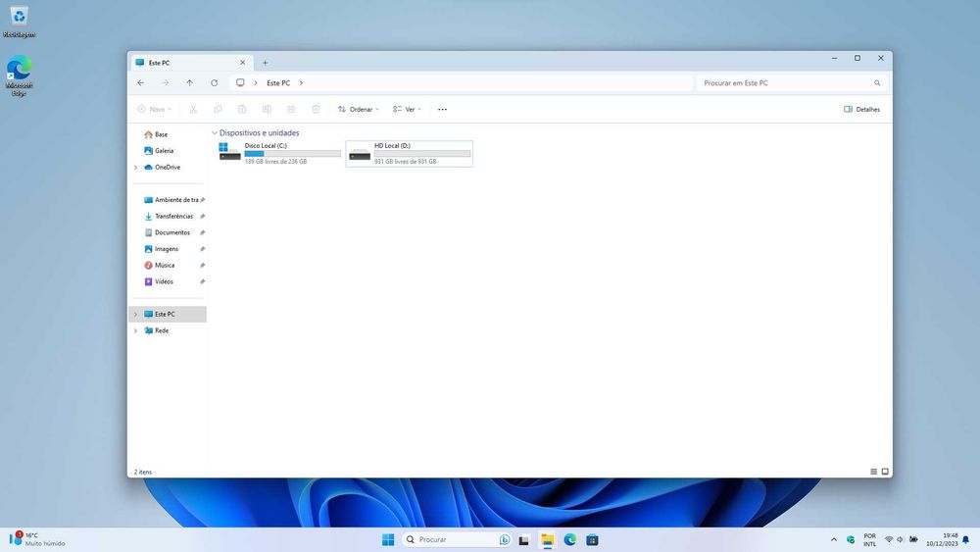Launch Edge from the taskbar
This screenshot has width=980, height=552.
click(569, 539)
